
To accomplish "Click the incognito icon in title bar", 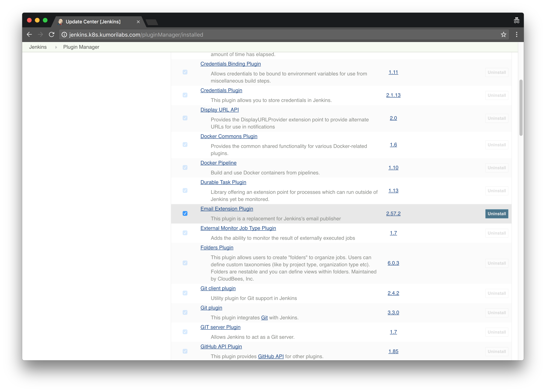I will (x=516, y=20).
